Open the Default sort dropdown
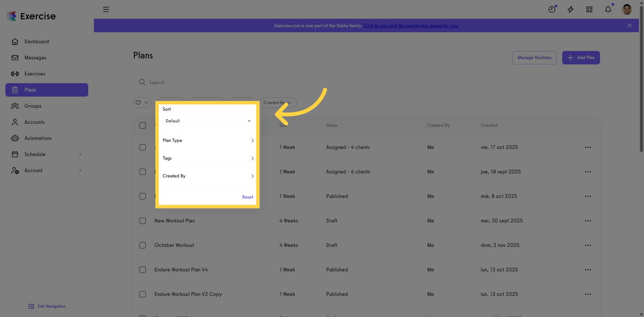The image size is (644, 317). [x=207, y=121]
